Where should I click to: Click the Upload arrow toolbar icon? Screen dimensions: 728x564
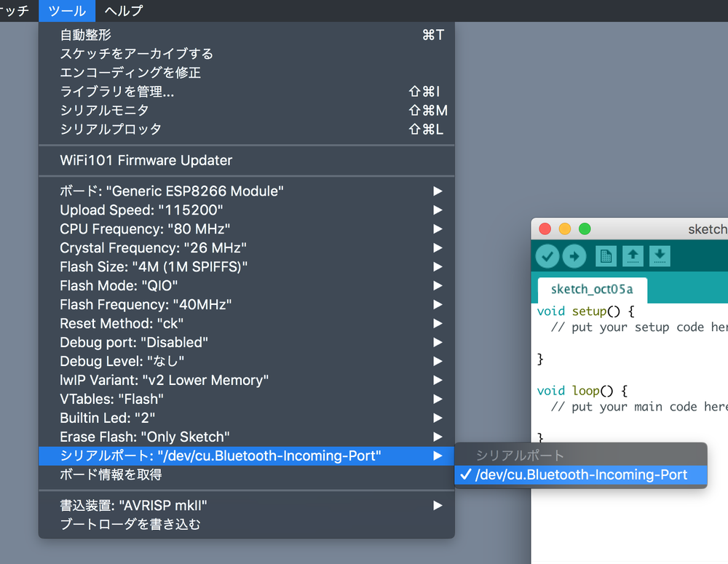(574, 256)
